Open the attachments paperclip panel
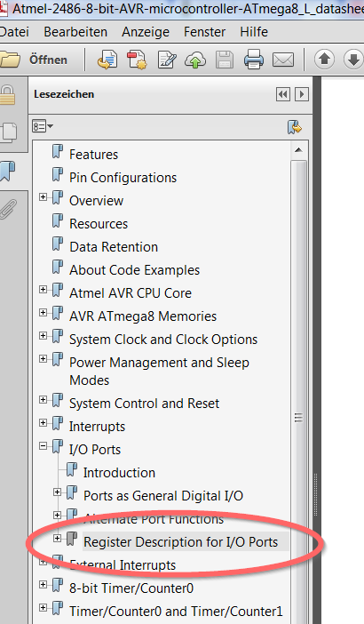 8,209
